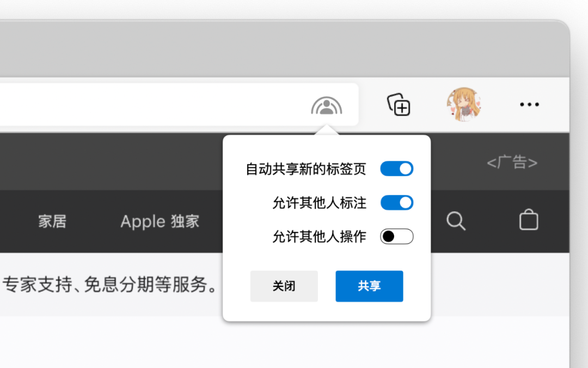The width and height of the screenshot is (588, 368).
Task: Click the blue 共享 button
Action: [369, 286]
